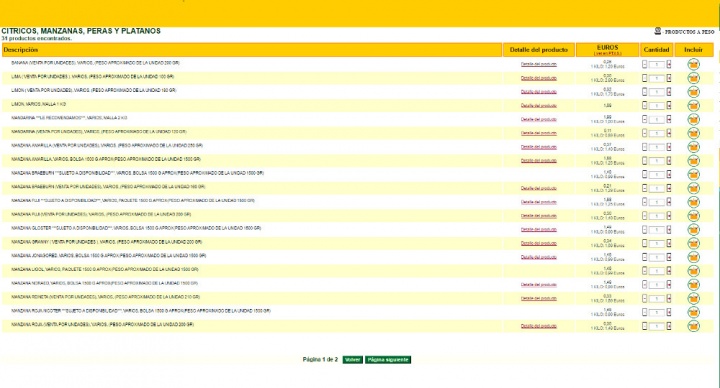This screenshot has height=388, width=720.
Task: Select the MANZANA GLOSTER description text
Action: click(136, 228)
